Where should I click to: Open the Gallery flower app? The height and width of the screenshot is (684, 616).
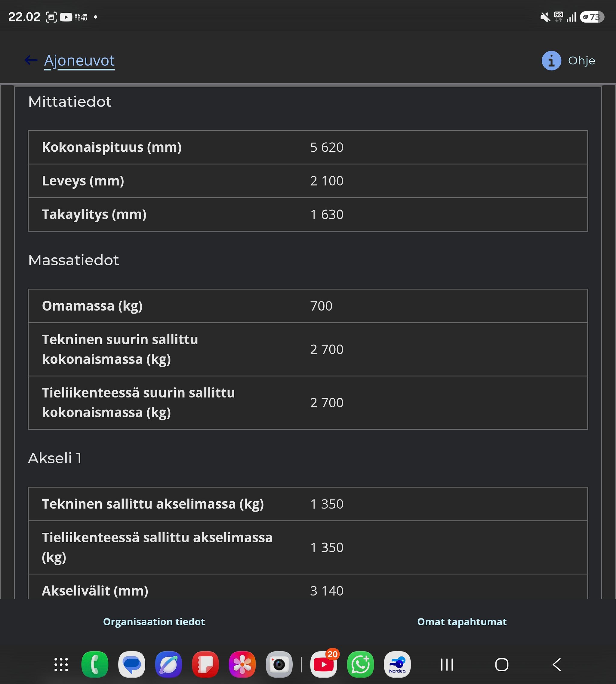(242, 664)
